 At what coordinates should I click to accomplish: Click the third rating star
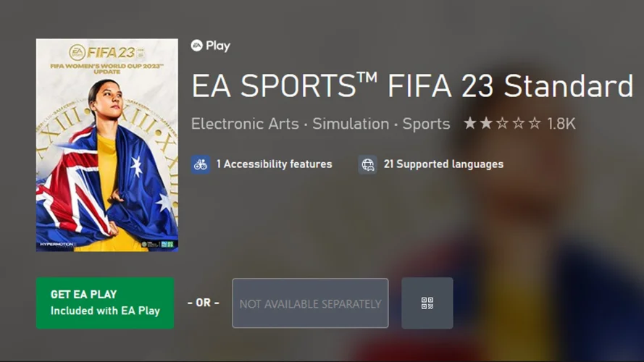[503, 124]
